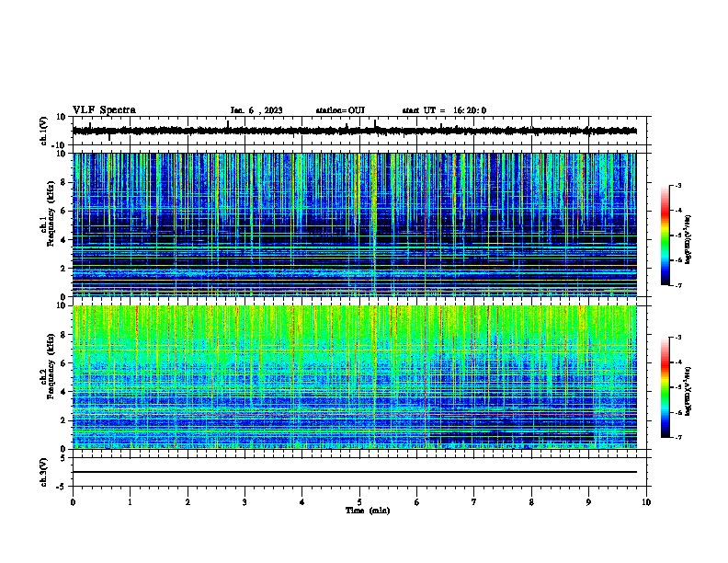The image size is (728, 563).
Task: Click the "9" tick on the Time axis
Action: [x=588, y=502]
